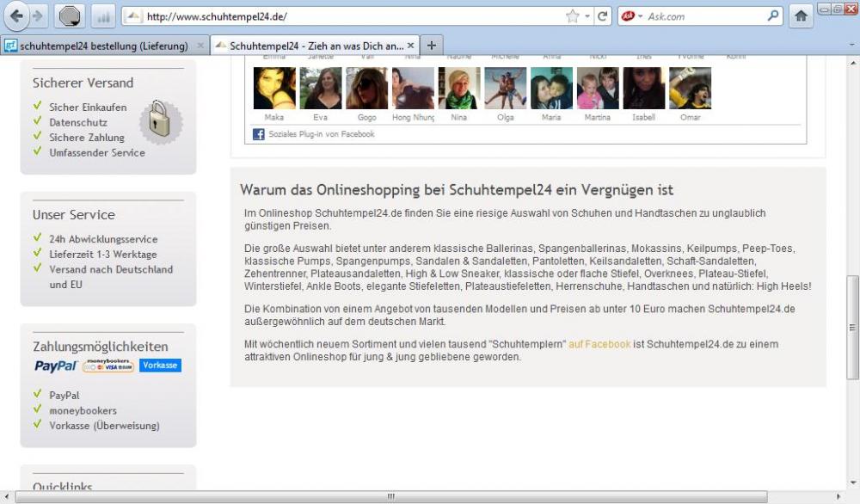Go forward with the browser forward arrow

click(37, 16)
